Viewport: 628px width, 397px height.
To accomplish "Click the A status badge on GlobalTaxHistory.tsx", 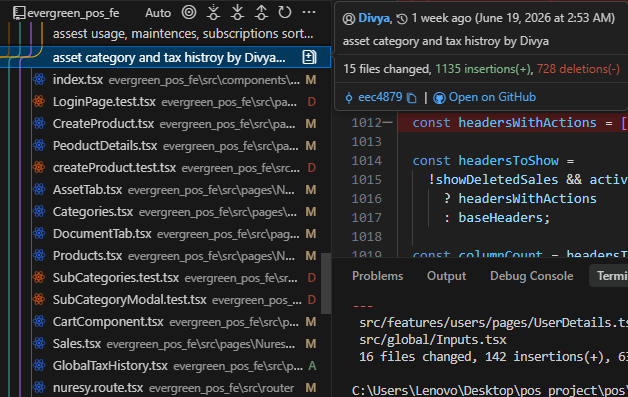I will point(312,366).
